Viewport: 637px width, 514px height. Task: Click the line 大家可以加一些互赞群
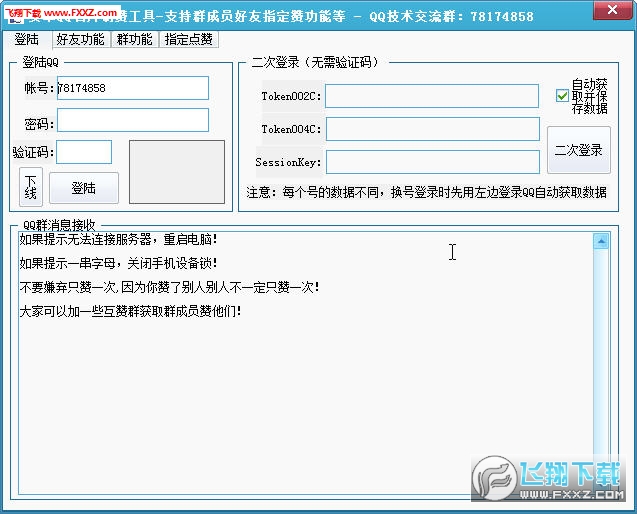(130, 311)
